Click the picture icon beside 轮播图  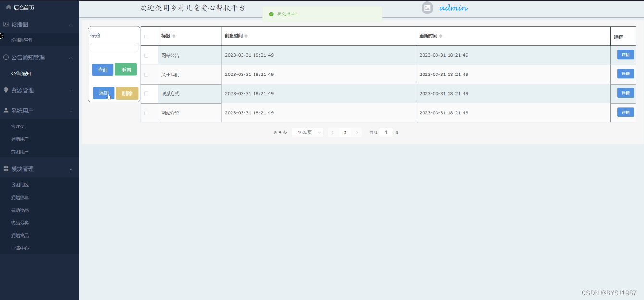(6, 24)
